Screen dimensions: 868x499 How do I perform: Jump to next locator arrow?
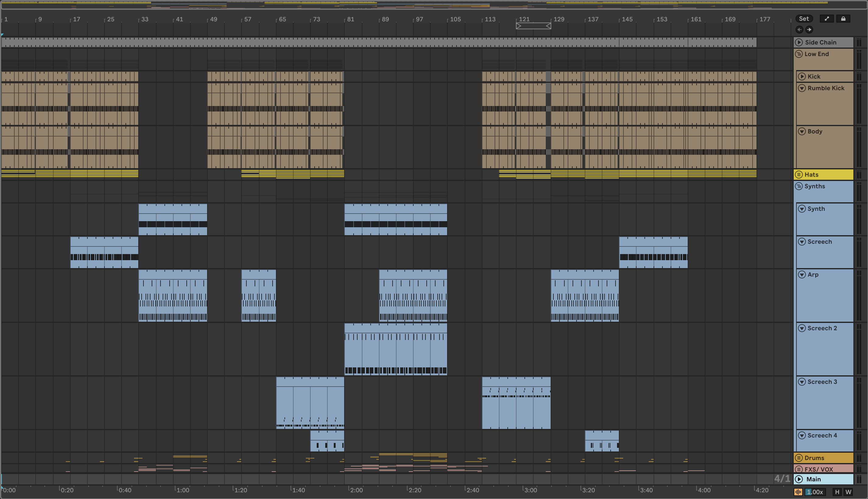click(809, 30)
